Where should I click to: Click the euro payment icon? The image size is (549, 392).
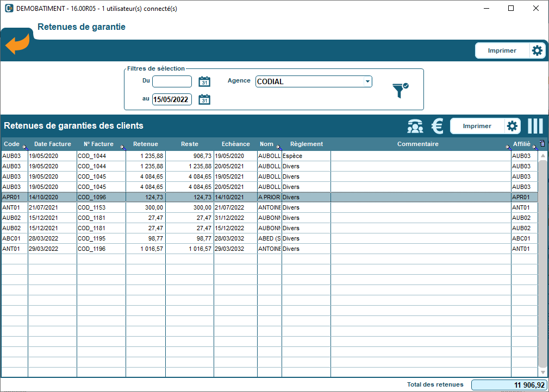click(438, 127)
